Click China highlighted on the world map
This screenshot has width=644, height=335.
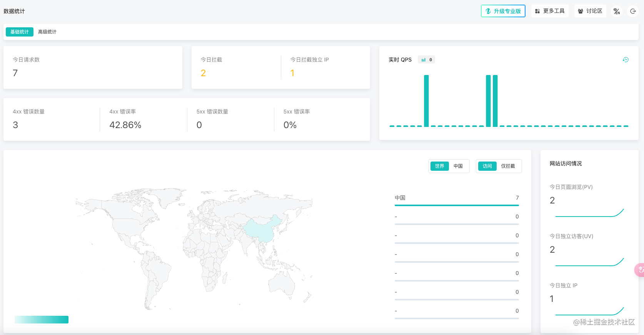264,228
